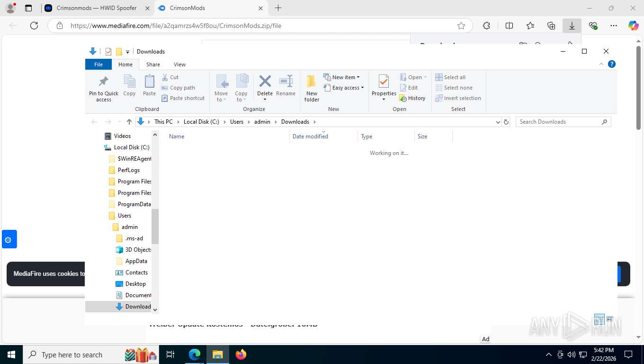This screenshot has height=364, width=644.
Task: Create a New folder
Action: pos(312,88)
